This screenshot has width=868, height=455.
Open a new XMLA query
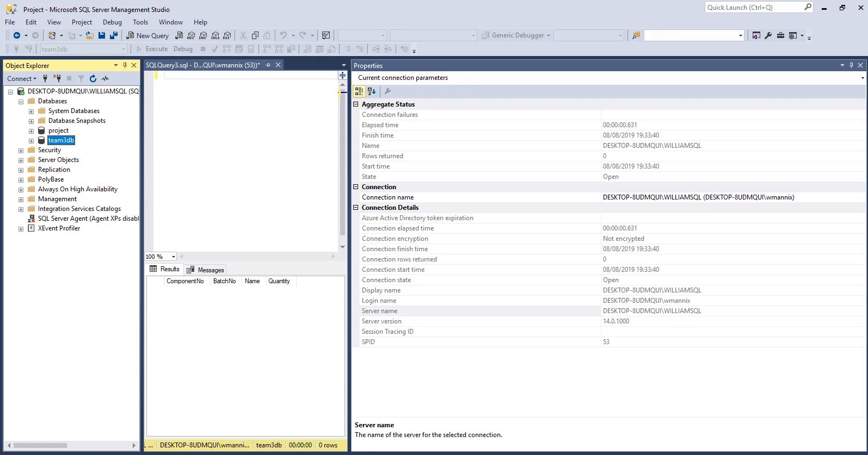coord(215,35)
